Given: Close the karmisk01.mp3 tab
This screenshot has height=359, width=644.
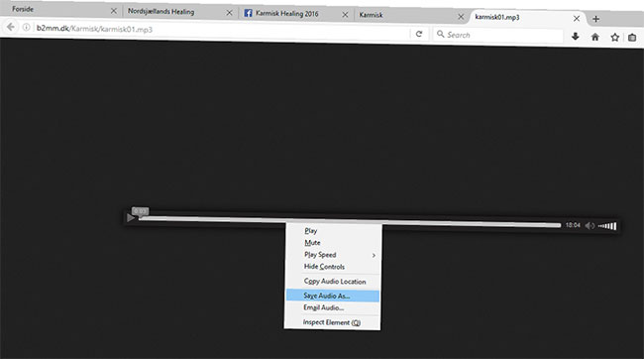Looking at the screenshot, I should tap(577, 18).
